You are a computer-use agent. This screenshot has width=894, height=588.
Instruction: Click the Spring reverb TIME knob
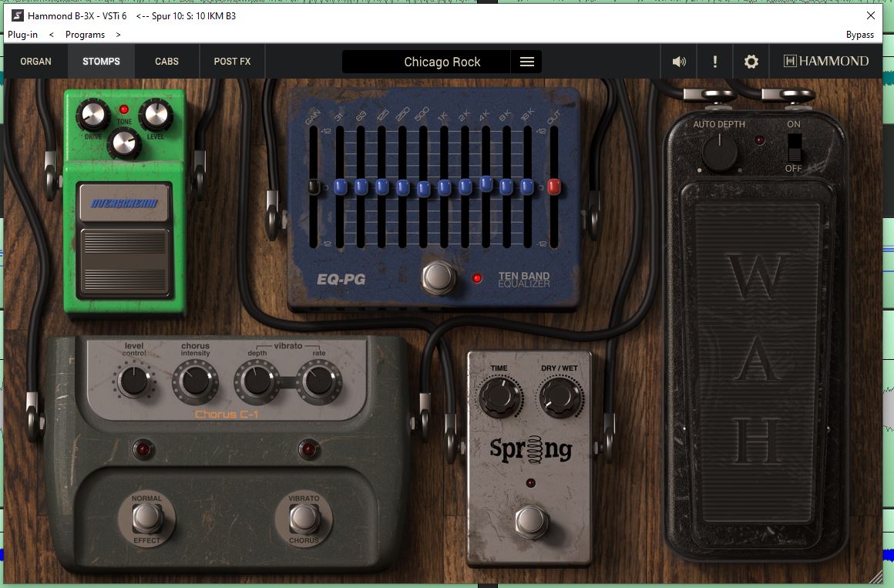click(500, 396)
